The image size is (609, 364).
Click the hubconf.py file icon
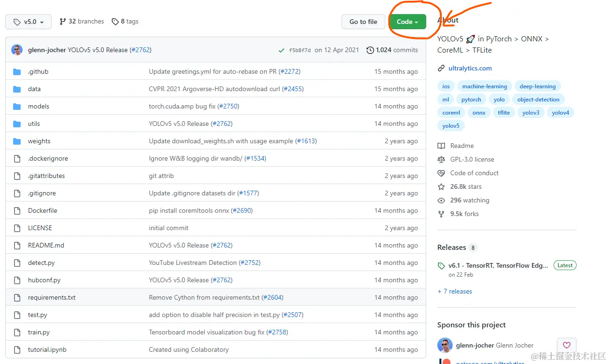click(x=17, y=280)
